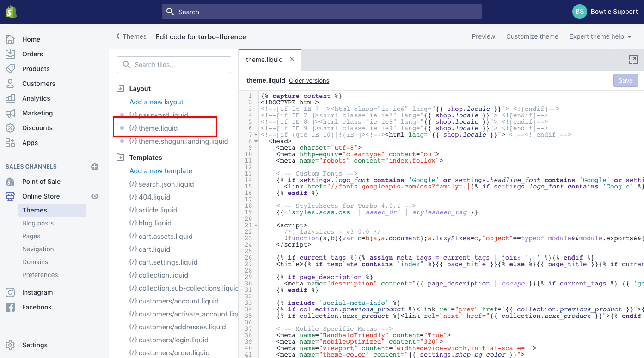
Task: Click the Shopify logo icon
Action: (x=11, y=12)
